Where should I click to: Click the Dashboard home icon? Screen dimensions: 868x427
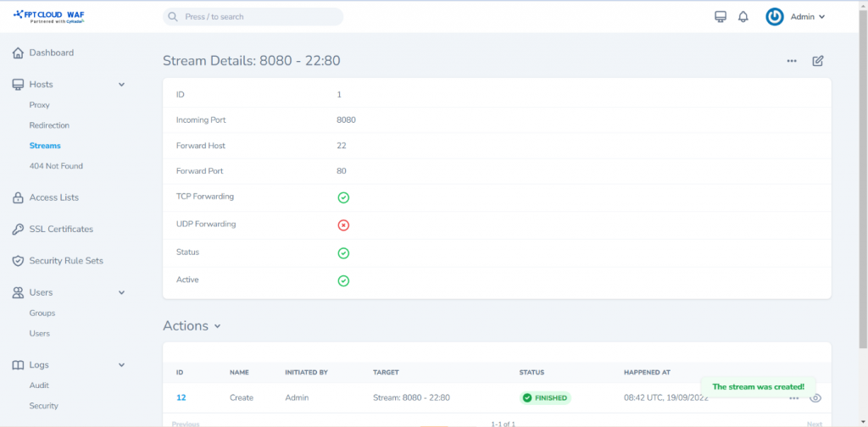point(18,53)
